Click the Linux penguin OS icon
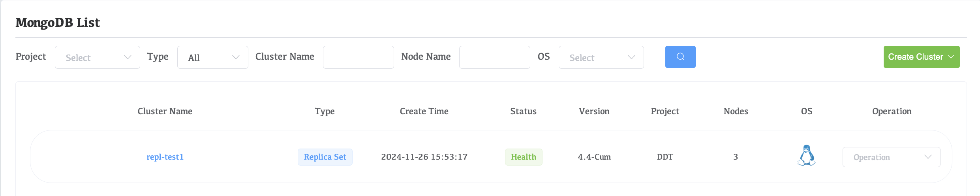This screenshot has width=980, height=196. tap(806, 156)
